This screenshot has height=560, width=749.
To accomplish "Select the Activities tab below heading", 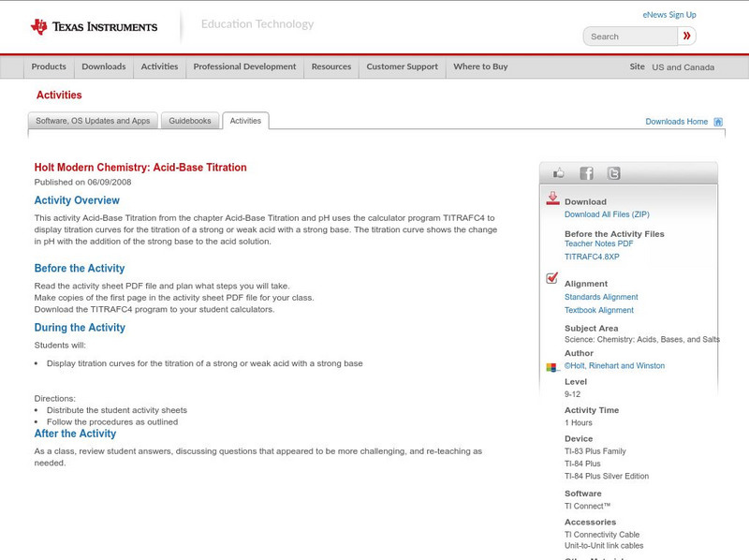I will (x=245, y=121).
